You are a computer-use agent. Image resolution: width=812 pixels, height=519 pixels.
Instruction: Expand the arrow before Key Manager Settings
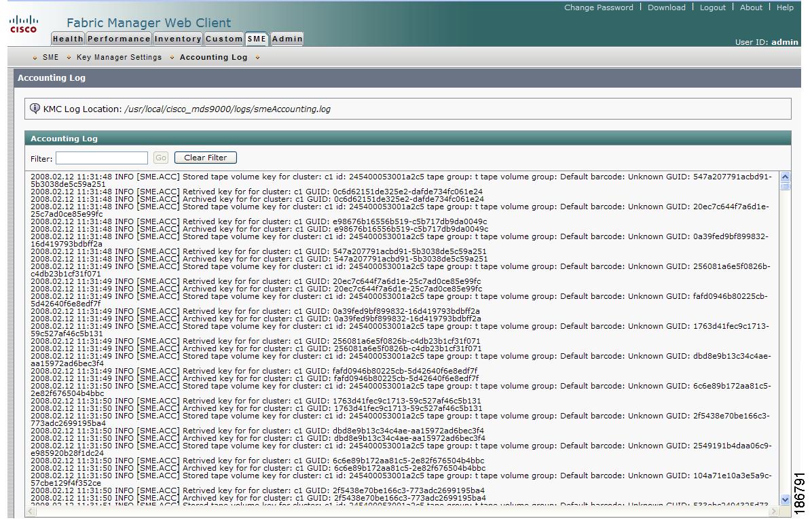pyautogui.click(x=69, y=58)
